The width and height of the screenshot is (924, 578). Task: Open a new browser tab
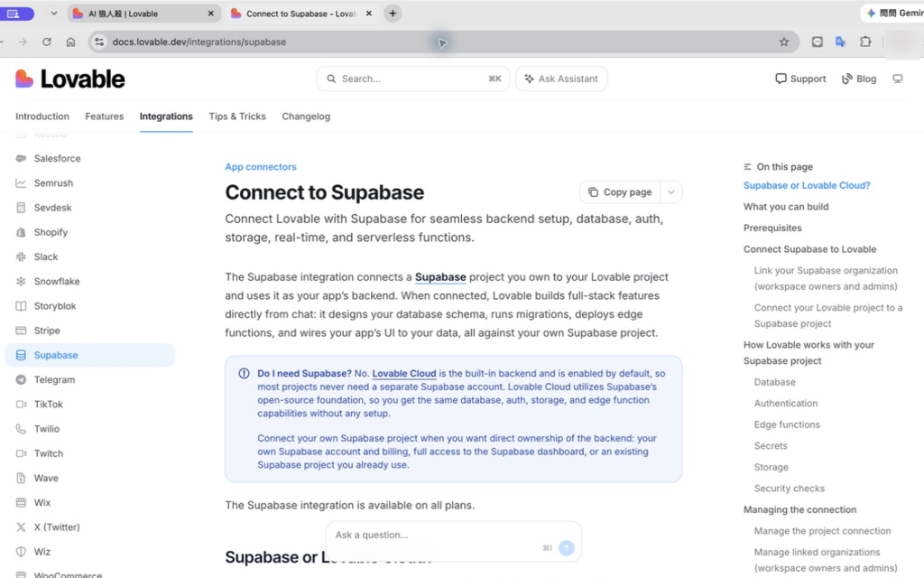[x=393, y=13]
